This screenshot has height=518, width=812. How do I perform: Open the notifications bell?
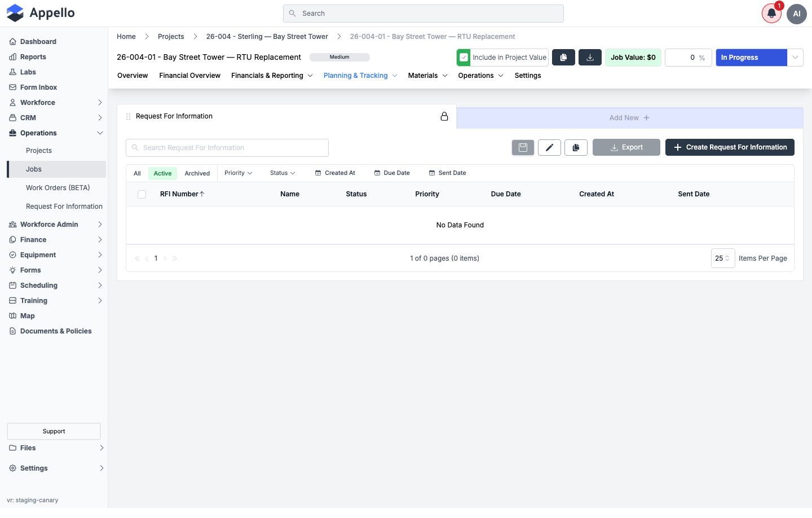[x=771, y=14]
